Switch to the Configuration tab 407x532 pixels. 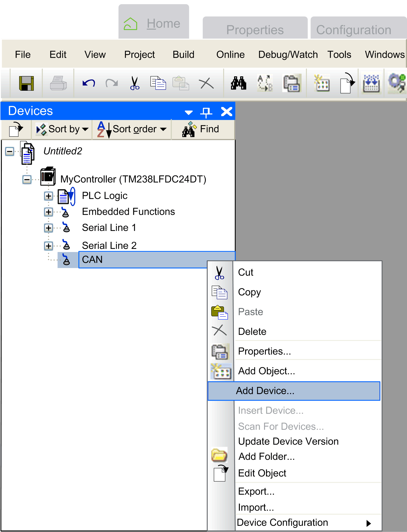[x=354, y=30]
